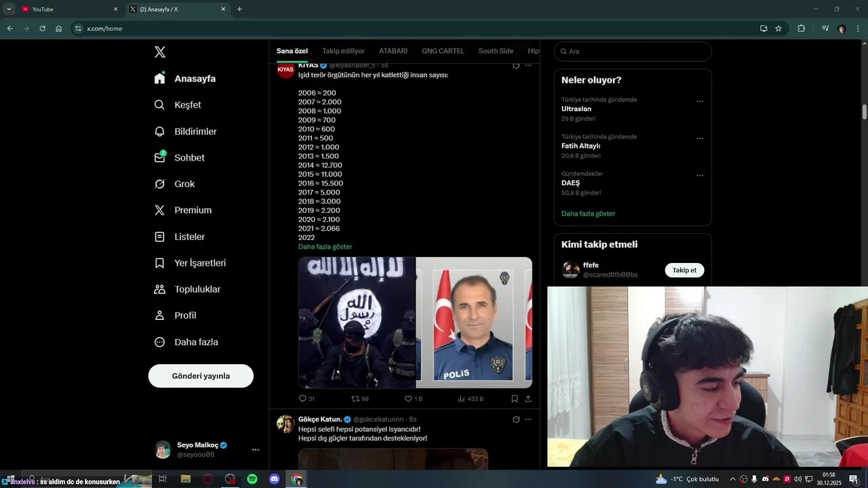Open Seyo Malkoç account switcher menu
Image resolution: width=868 pixels, height=488 pixels.
click(255, 449)
